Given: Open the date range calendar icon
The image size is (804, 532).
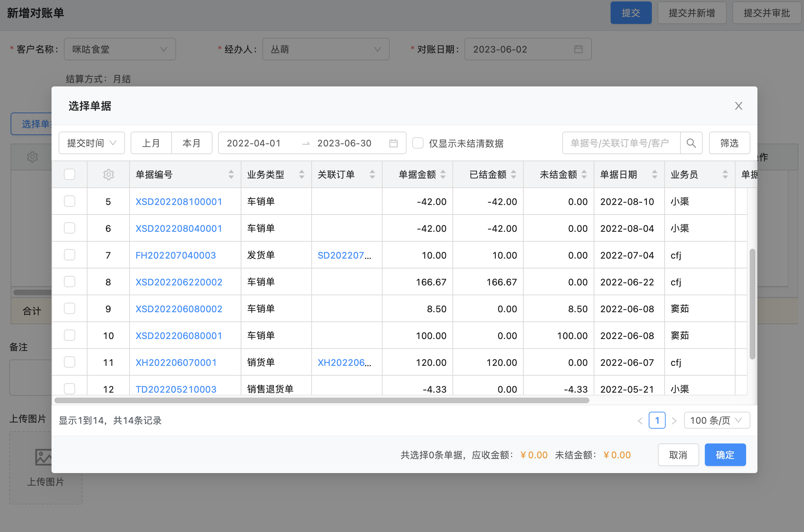Looking at the screenshot, I should coord(393,143).
